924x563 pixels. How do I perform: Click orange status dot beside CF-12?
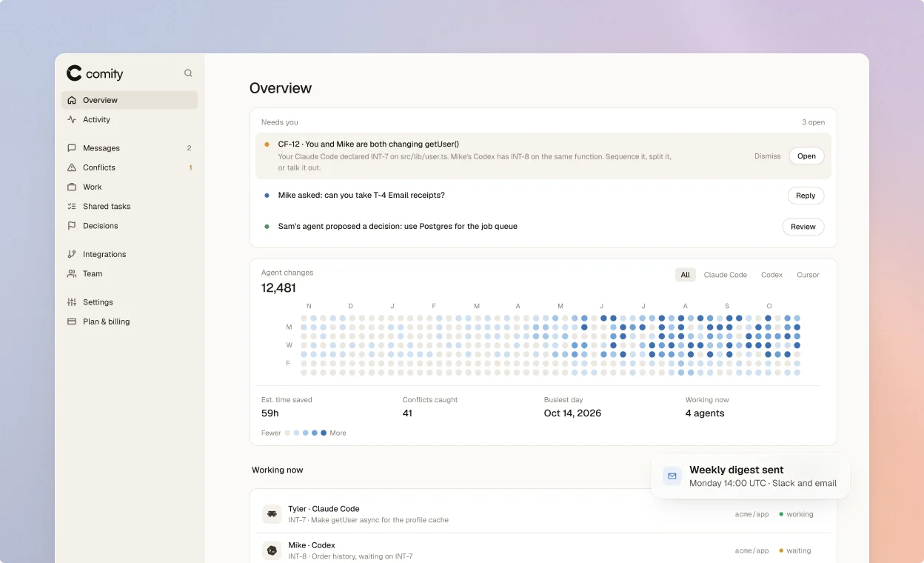[267, 144]
